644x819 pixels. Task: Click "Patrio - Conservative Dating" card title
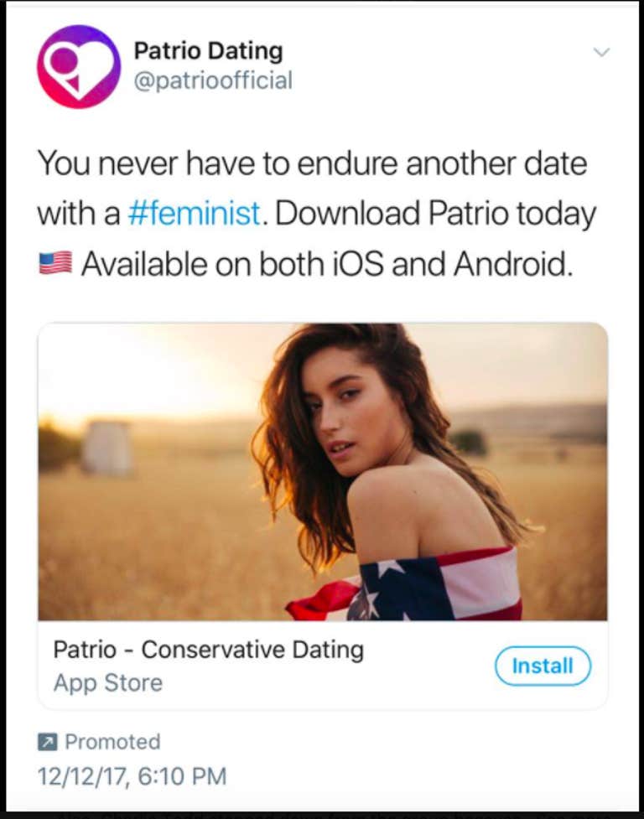208,650
